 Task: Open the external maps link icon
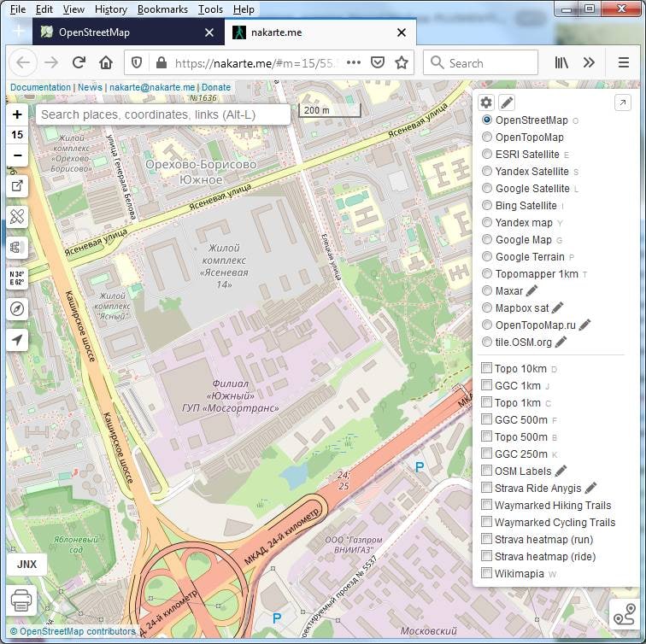tap(17, 186)
